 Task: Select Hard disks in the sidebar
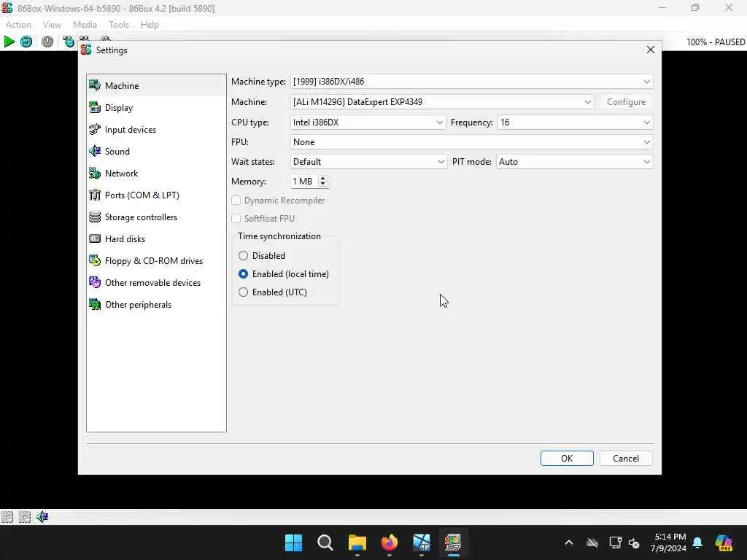click(x=156, y=239)
